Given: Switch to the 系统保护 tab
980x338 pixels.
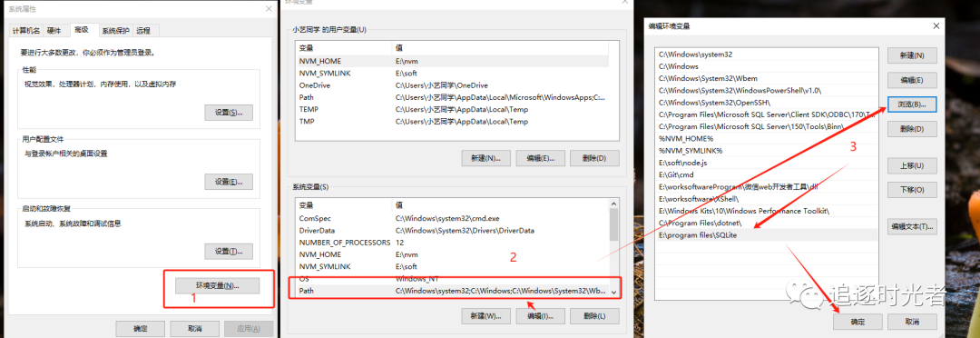Looking at the screenshot, I should click(116, 31).
